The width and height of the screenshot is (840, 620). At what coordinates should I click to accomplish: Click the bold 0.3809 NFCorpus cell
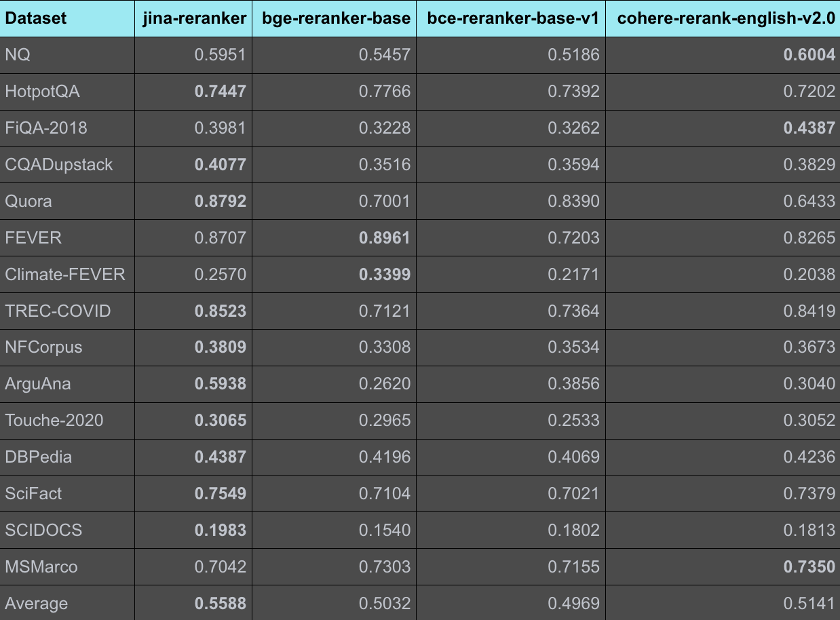coord(221,347)
